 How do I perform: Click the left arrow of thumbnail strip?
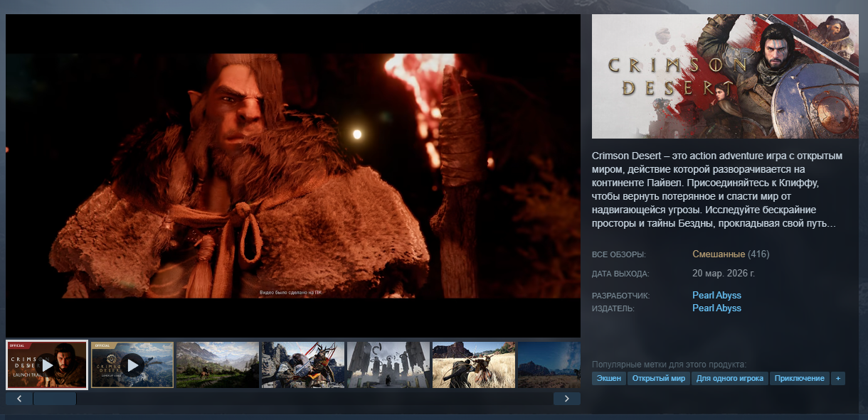pos(19,399)
